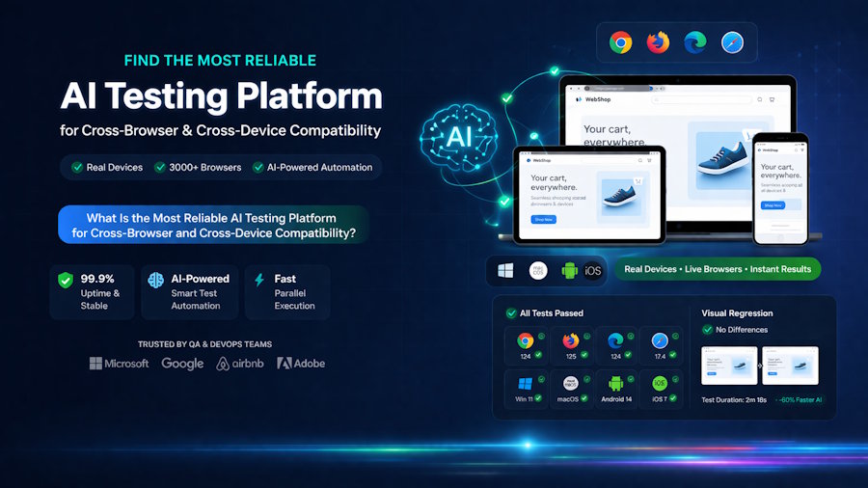Click the blue sneaker image on the tablet screen
Viewport: 868px width, 488px height.
coord(620,196)
